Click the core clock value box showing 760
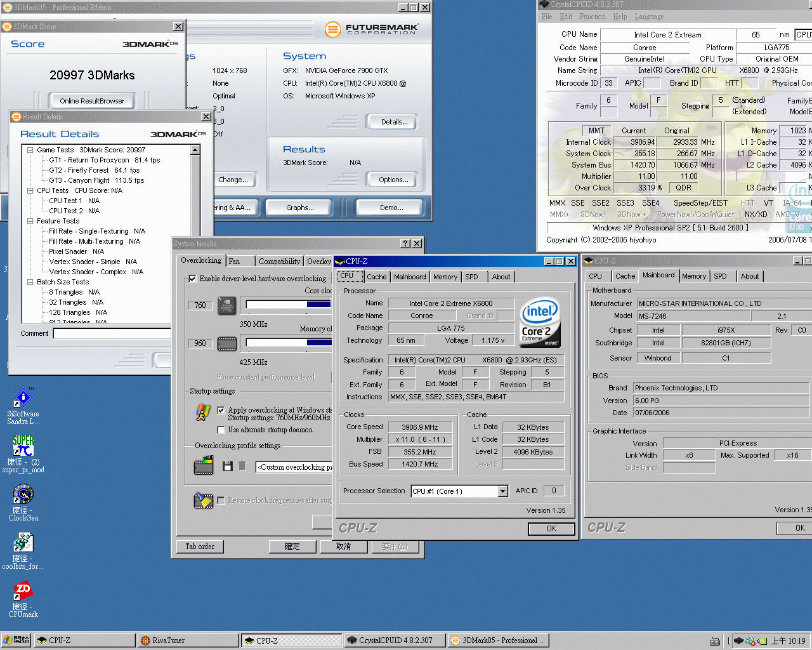 200,305
